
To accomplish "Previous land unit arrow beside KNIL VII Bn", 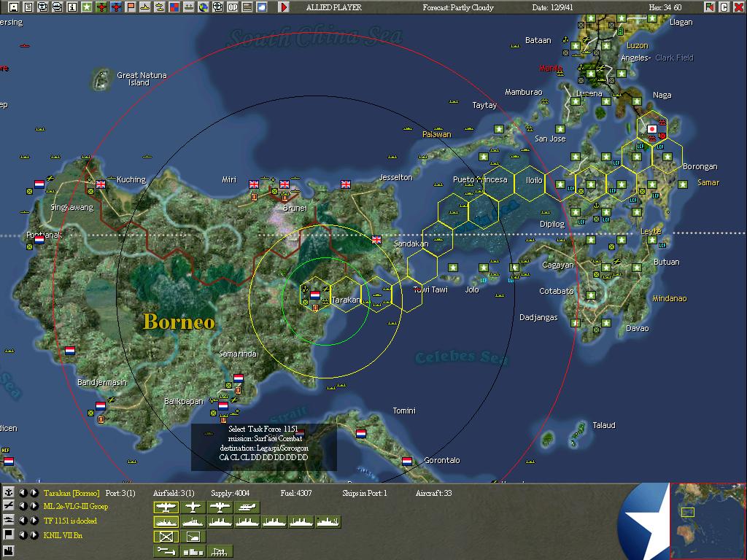I will pyautogui.click(x=23, y=534).
